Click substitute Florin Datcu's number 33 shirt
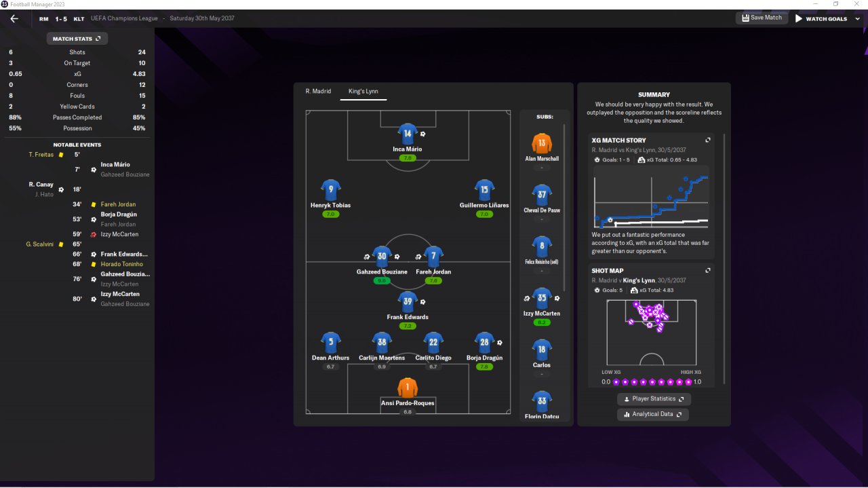Viewport: 868px width, 488px height. tap(542, 401)
